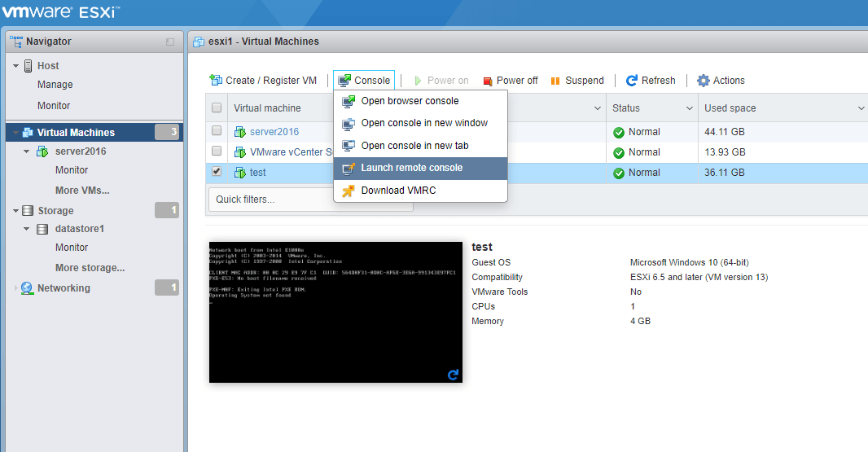The image size is (868, 452).
Task: Check the server2016 row checkbox
Action: [x=217, y=131]
